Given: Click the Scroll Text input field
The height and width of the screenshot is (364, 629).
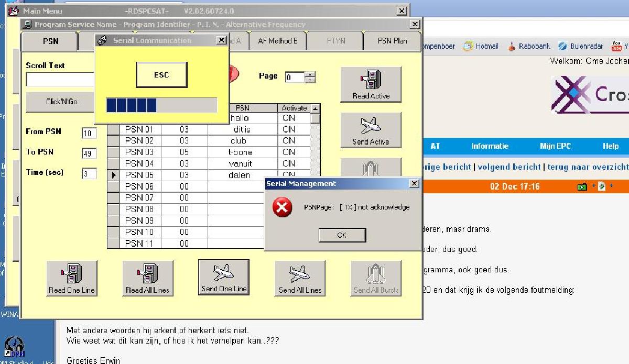Looking at the screenshot, I should coord(60,80).
